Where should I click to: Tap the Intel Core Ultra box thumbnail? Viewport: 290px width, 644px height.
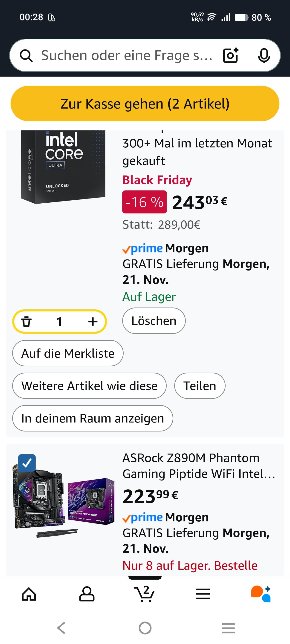point(63,167)
